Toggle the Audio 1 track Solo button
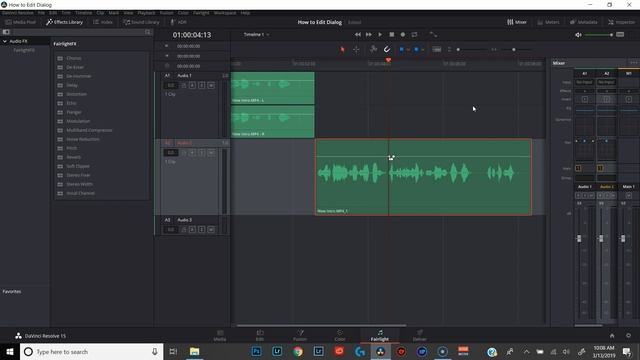Screen dimensions: 640x360 pyautogui.click(x=202, y=85)
